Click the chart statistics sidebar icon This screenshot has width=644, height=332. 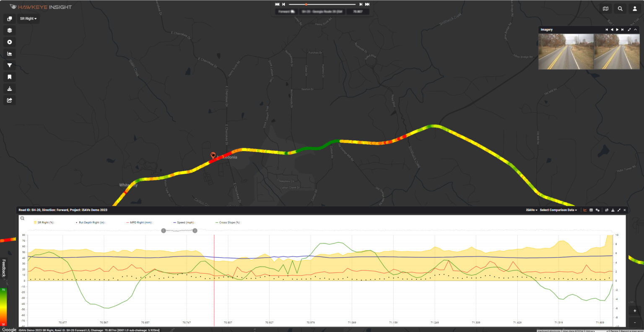pos(10,54)
